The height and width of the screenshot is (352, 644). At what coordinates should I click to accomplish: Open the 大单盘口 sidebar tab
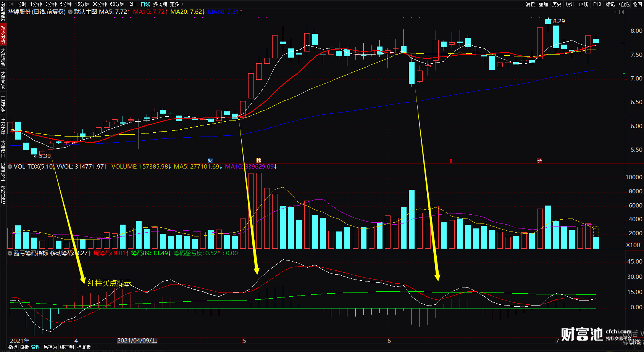pos(3,149)
